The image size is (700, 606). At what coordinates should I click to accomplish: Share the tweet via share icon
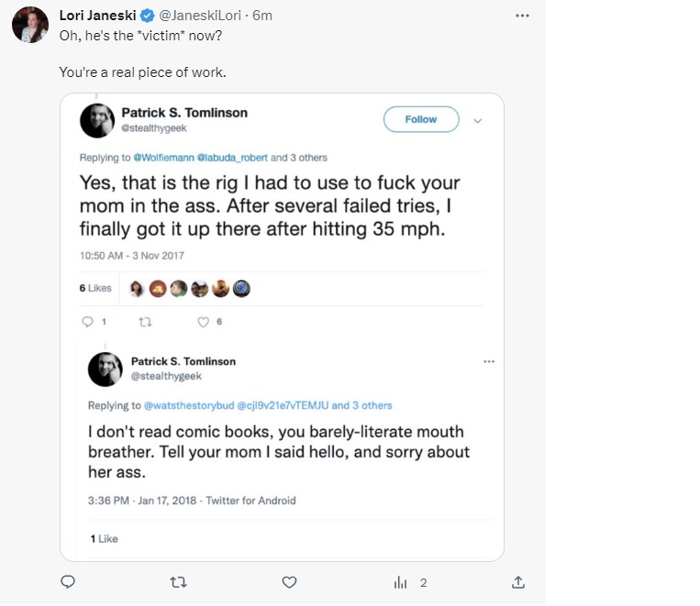pyautogui.click(x=517, y=582)
